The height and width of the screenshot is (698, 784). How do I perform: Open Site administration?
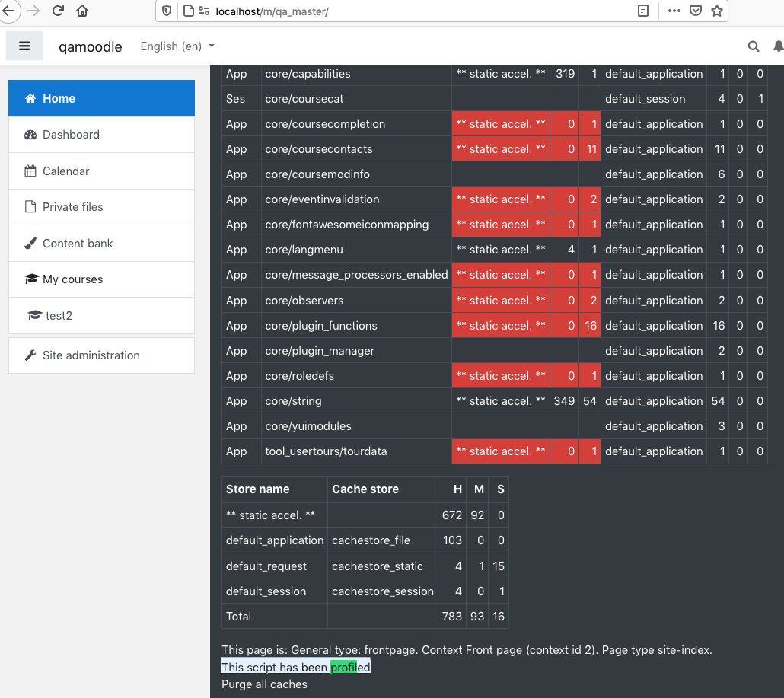(x=101, y=355)
